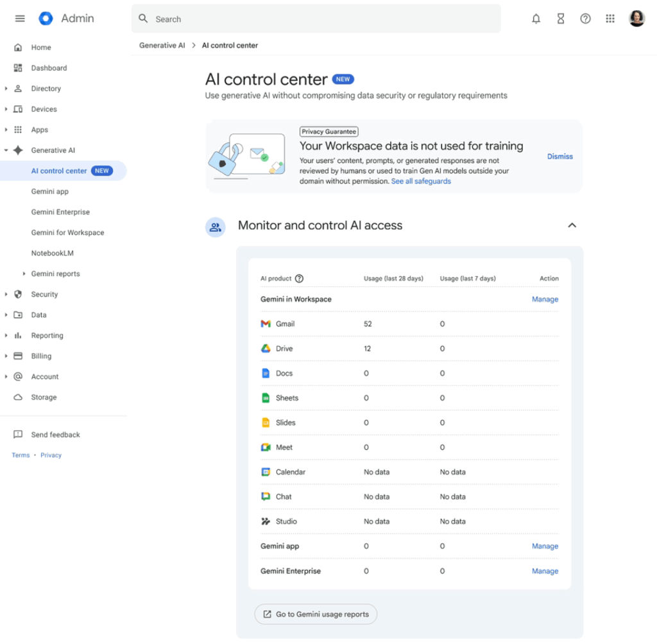657x644 pixels.
Task: Click Generative AI breadcrumb link
Action: coord(162,46)
